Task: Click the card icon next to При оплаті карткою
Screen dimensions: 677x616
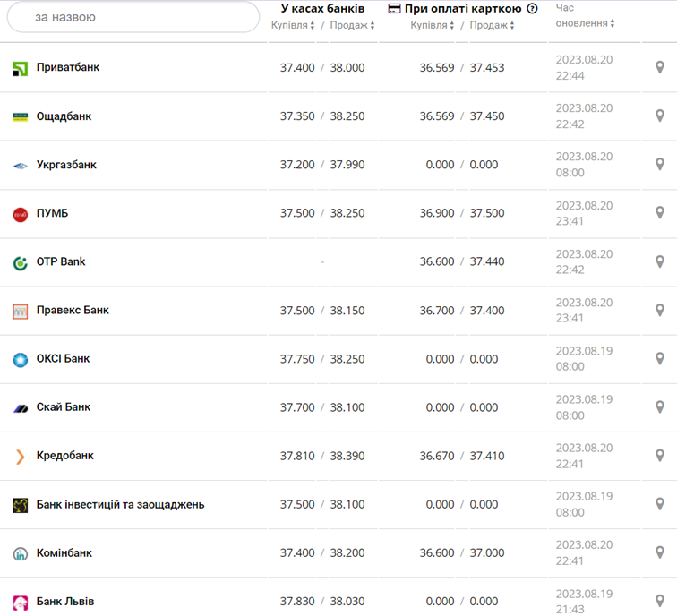Action: coord(394,8)
